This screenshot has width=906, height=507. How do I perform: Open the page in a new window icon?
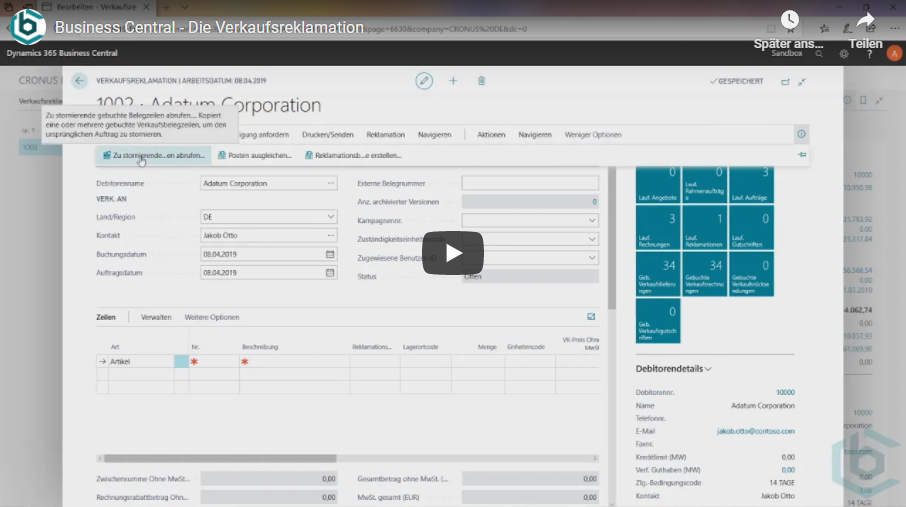[x=785, y=82]
